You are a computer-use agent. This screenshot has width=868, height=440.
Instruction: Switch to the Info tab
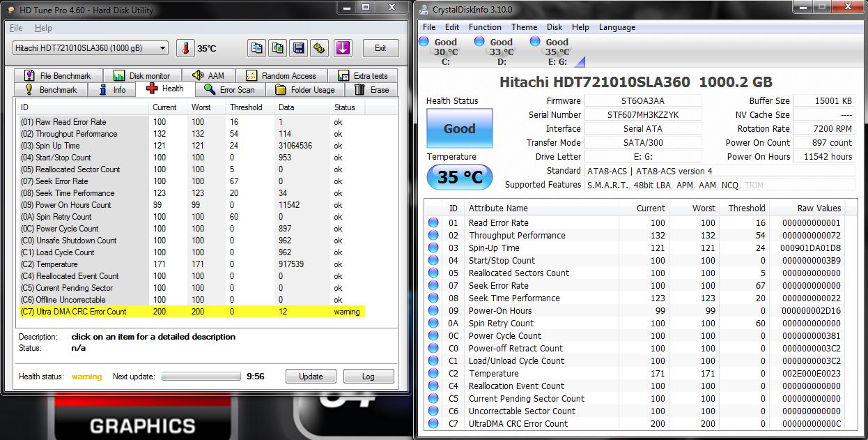click(113, 90)
